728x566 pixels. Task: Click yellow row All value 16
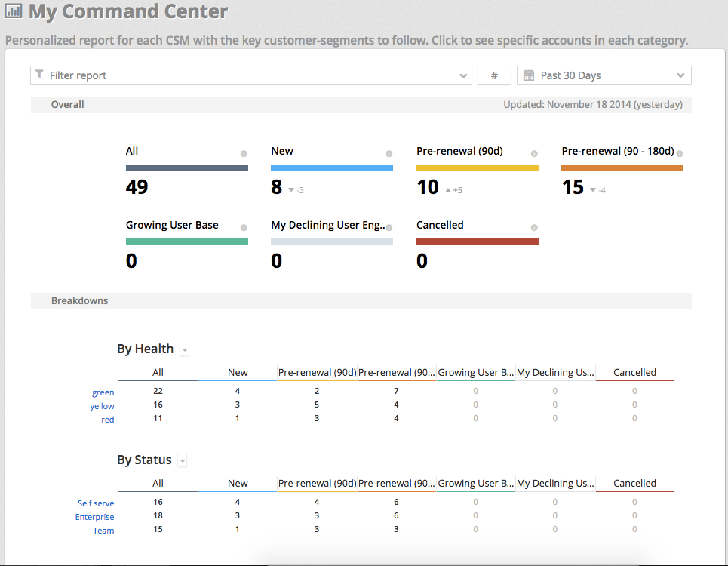pos(158,405)
